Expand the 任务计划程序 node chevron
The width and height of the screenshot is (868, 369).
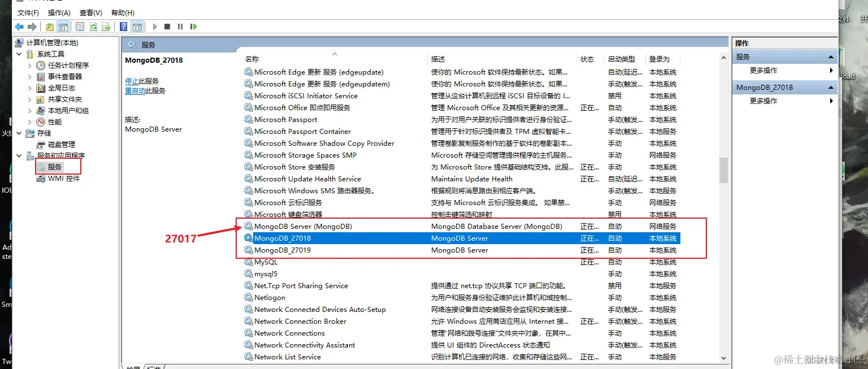click(30, 66)
